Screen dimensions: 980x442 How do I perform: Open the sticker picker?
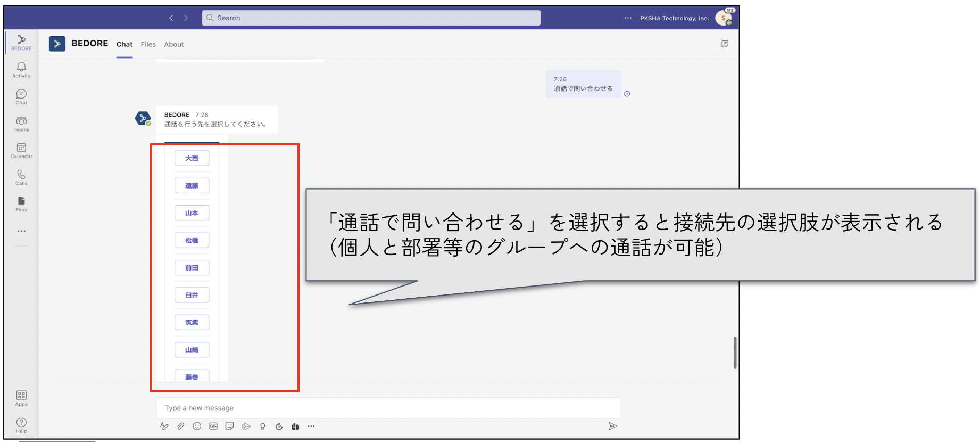tap(230, 426)
